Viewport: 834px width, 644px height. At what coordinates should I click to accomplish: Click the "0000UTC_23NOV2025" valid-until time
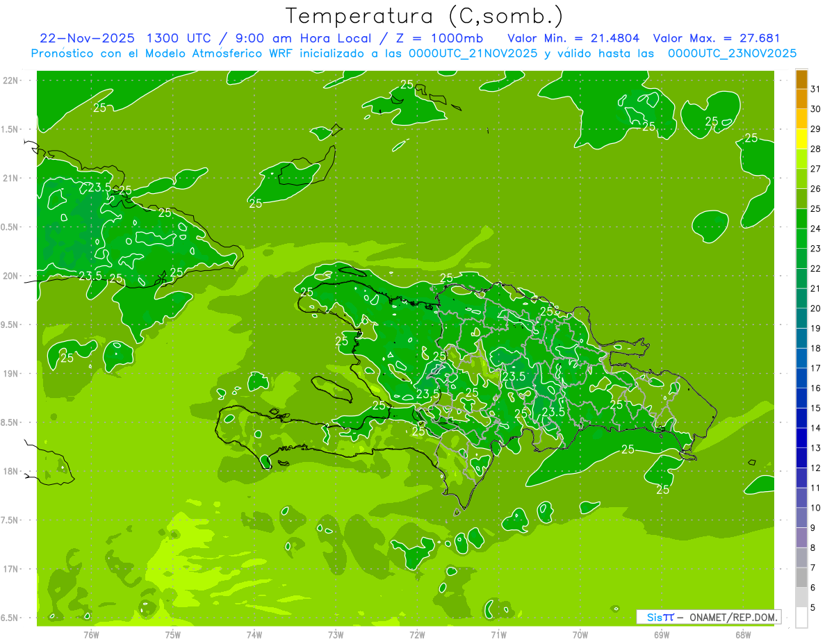click(732, 53)
